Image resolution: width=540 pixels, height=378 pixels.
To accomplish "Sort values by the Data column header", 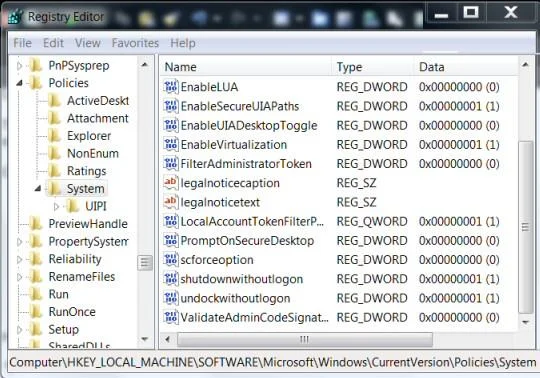I will tap(466, 67).
